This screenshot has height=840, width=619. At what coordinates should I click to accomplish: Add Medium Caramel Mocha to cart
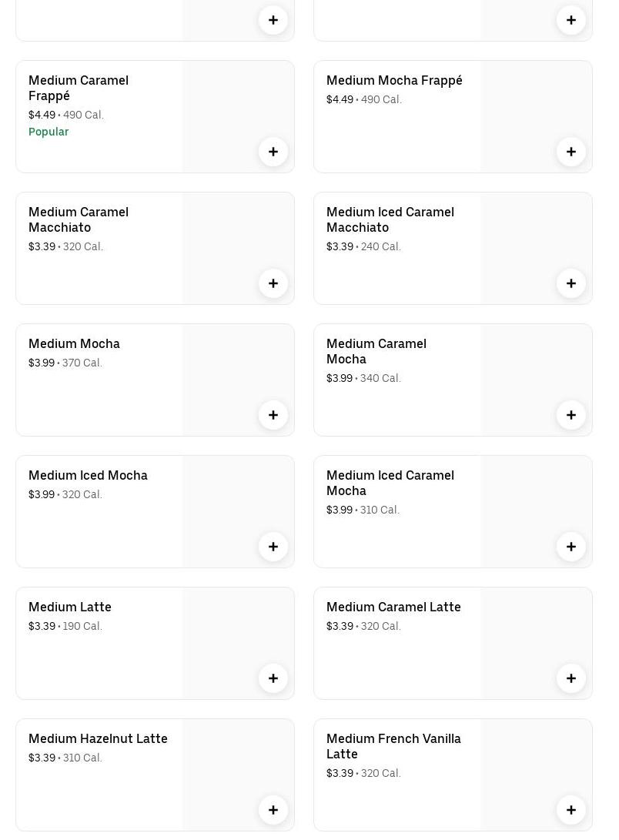[x=571, y=415]
